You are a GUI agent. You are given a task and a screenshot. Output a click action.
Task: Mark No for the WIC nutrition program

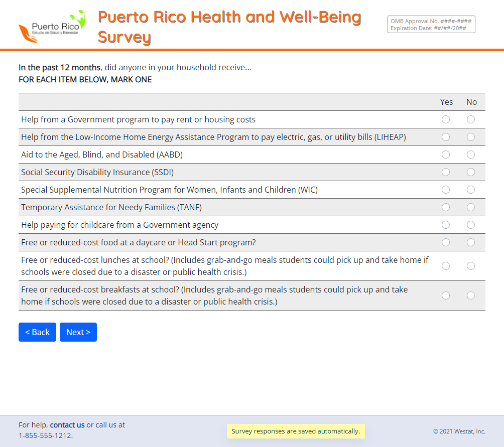471,190
